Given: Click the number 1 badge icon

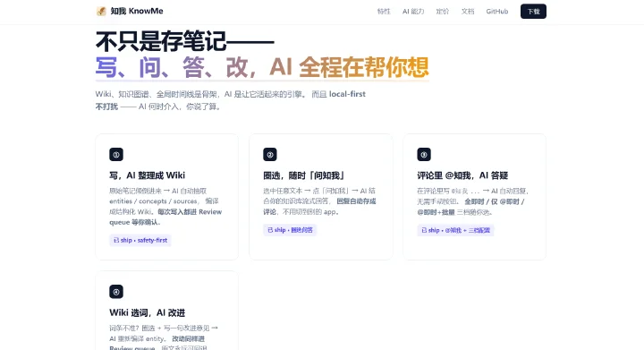Looking at the screenshot, I should [116, 155].
